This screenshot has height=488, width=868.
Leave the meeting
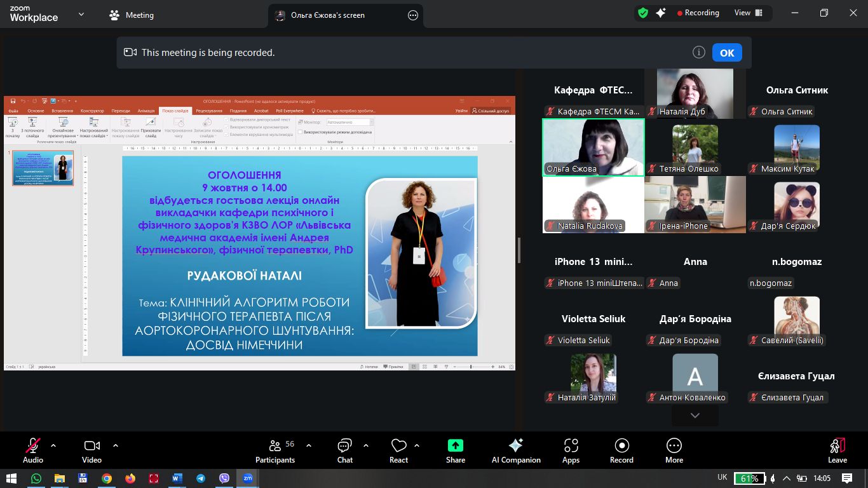coord(837,450)
